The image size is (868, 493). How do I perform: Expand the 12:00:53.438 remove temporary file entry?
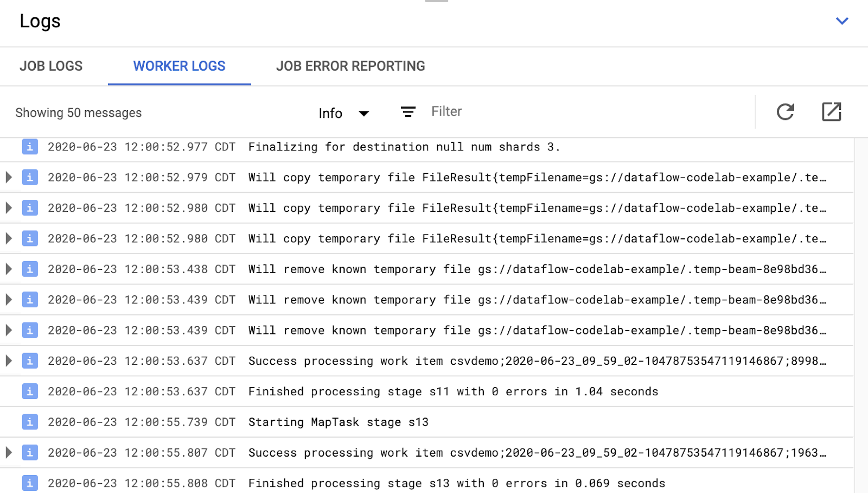(x=9, y=269)
